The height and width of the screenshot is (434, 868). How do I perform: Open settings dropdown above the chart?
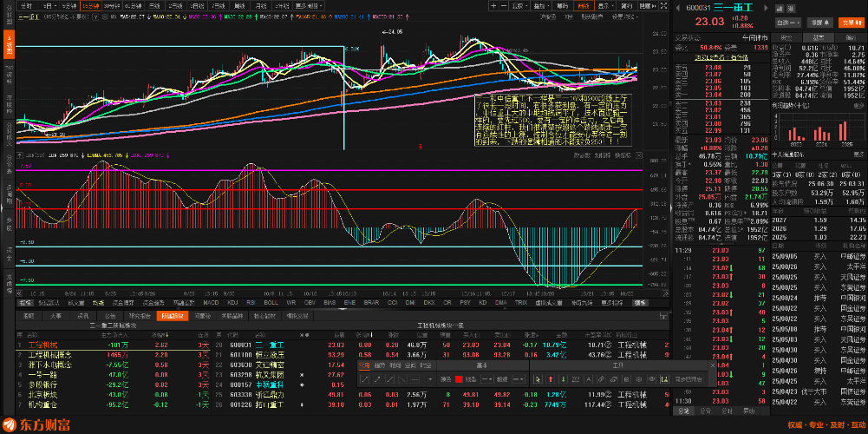625,17
